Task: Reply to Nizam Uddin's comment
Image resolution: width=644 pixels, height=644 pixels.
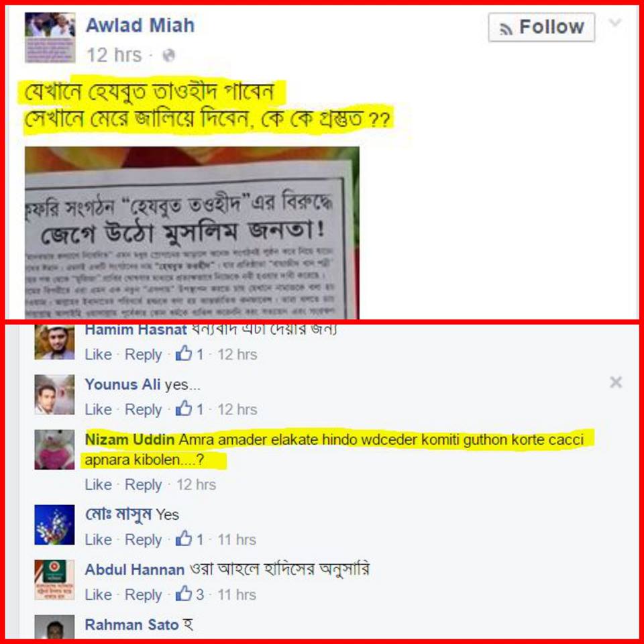Action: click(x=143, y=484)
